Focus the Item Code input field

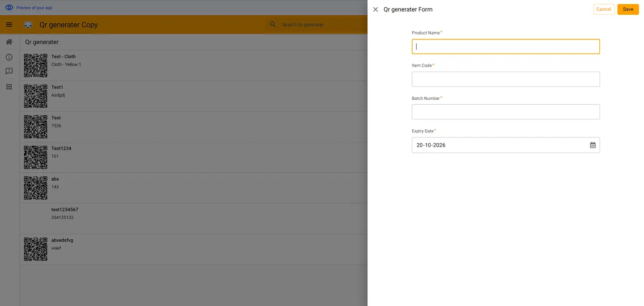[506, 79]
